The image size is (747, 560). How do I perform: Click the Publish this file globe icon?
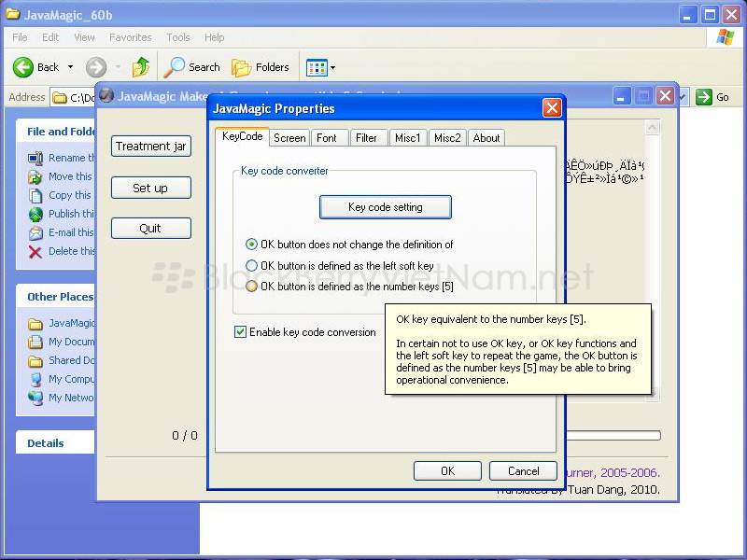[35, 215]
